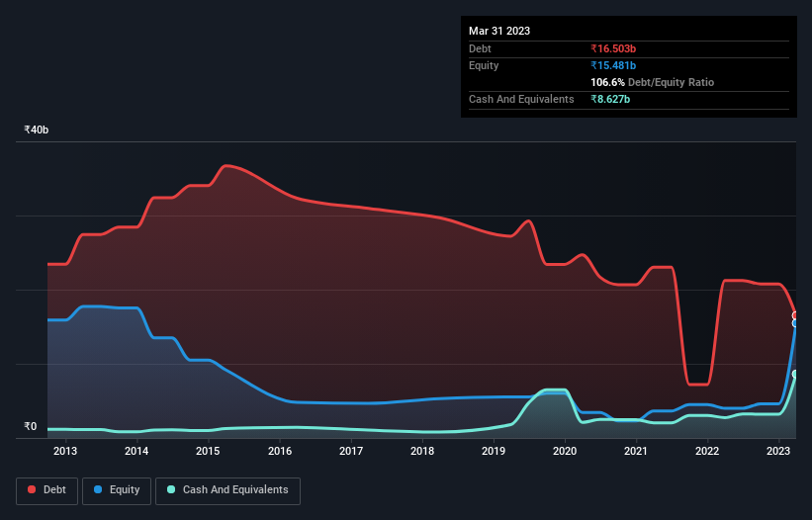Click the 2020 x-axis label

565,451
